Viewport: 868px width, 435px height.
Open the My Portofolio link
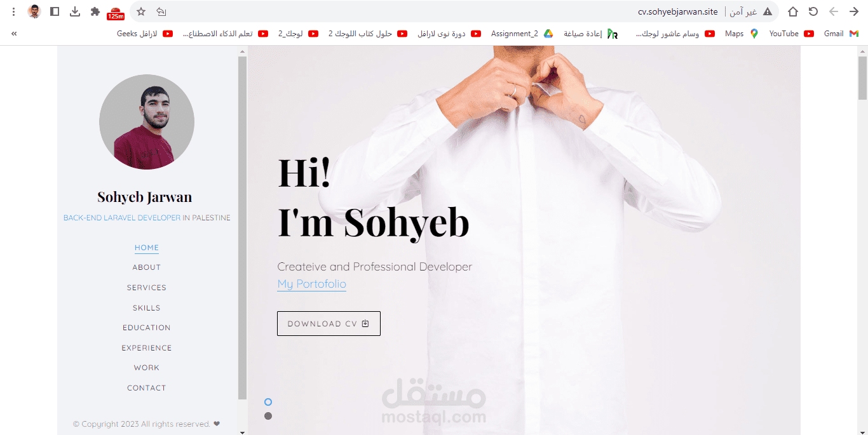[x=312, y=284]
